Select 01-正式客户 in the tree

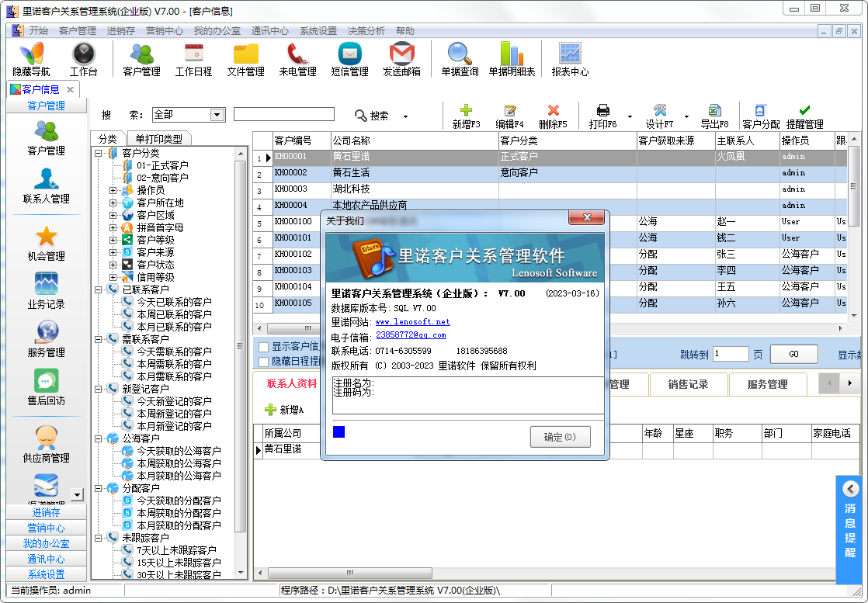[x=162, y=165]
